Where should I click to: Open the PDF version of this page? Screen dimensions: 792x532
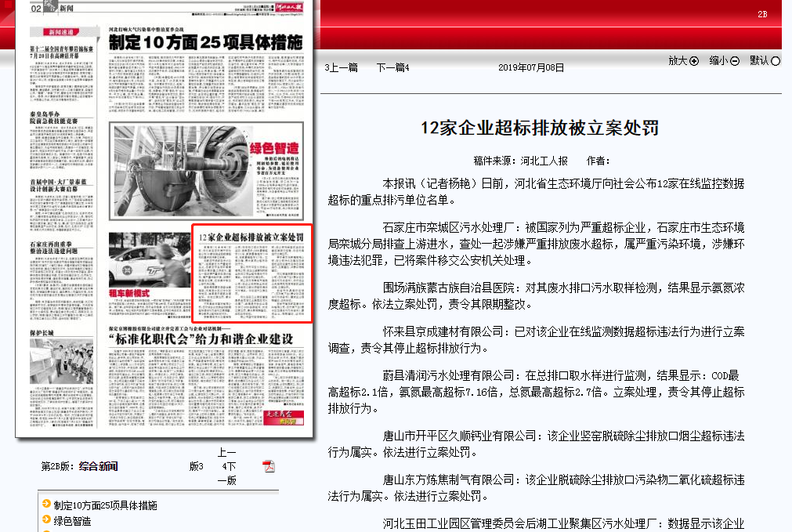(269, 466)
